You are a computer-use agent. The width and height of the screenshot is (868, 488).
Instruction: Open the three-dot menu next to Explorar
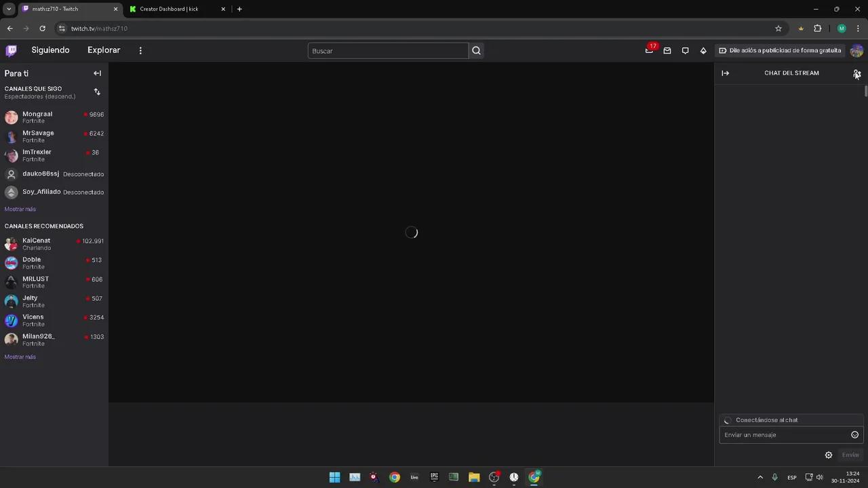(140, 50)
